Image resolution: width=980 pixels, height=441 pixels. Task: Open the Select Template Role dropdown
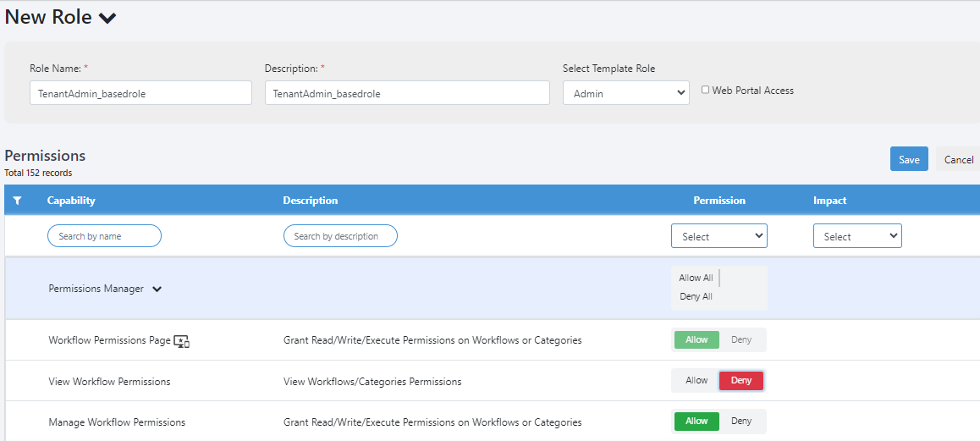click(626, 92)
